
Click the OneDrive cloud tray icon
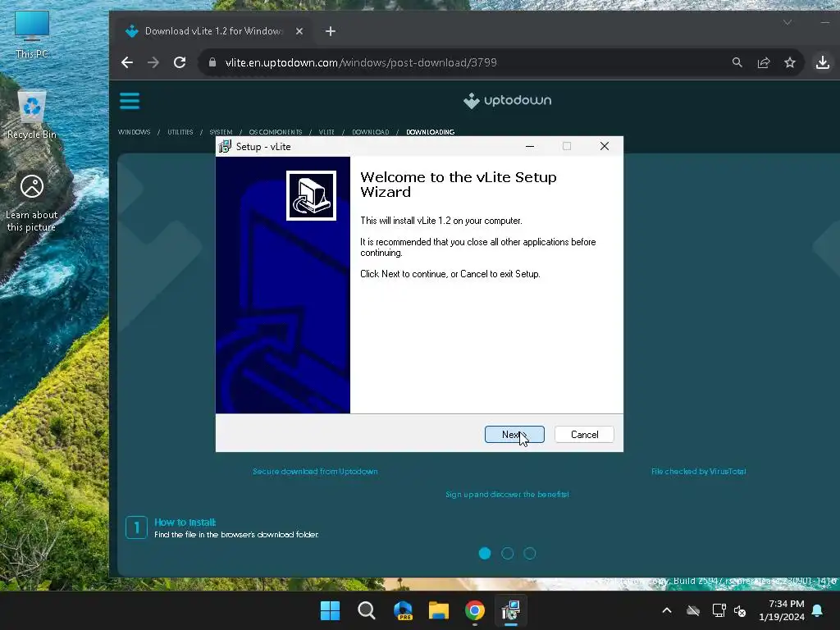693,610
